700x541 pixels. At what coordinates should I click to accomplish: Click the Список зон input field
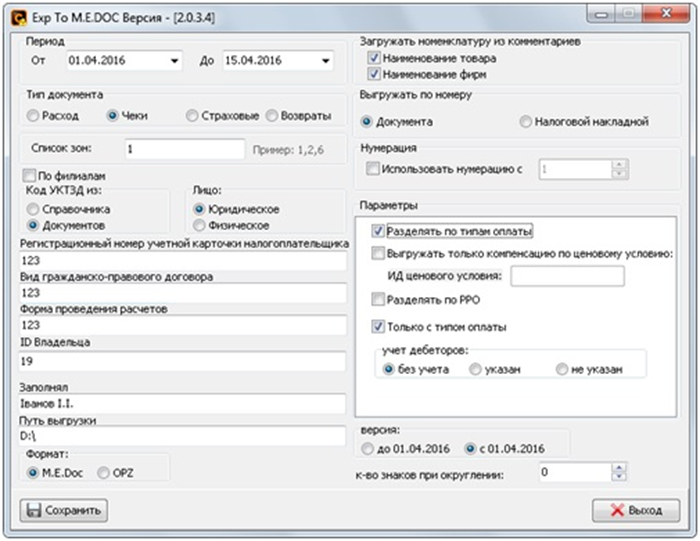pos(184,149)
